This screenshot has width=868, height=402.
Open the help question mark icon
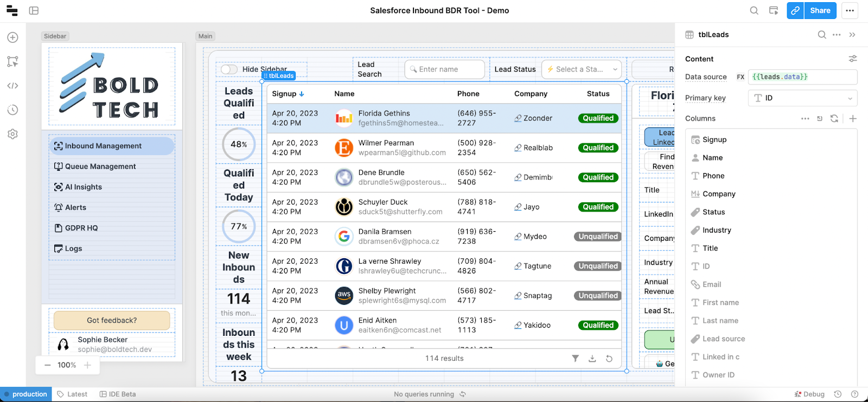click(855, 394)
